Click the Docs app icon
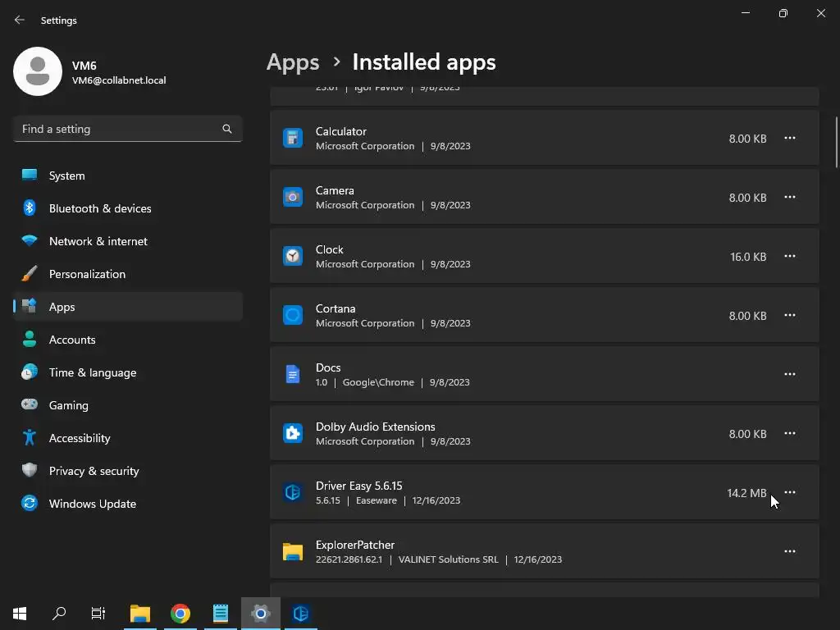 [x=293, y=374]
